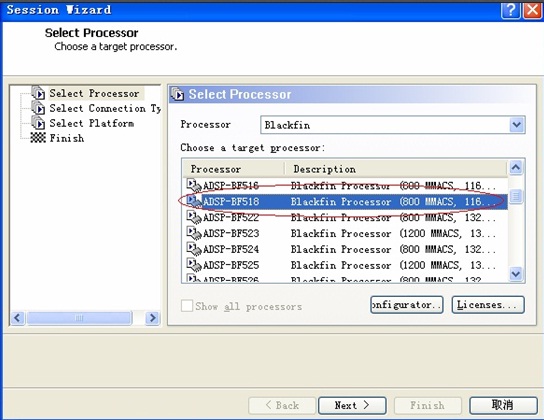This screenshot has width=544, height=420.
Task: Click the ADSP-BF522 processor icon
Action: click(x=194, y=217)
